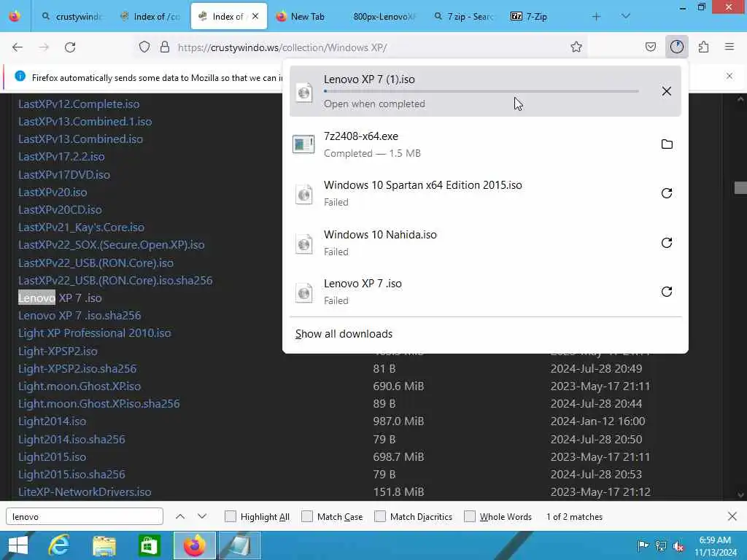Image resolution: width=747 pixels, height=560 pixels.
Task: Click the Firefox taskbar button
Action: 194,545
